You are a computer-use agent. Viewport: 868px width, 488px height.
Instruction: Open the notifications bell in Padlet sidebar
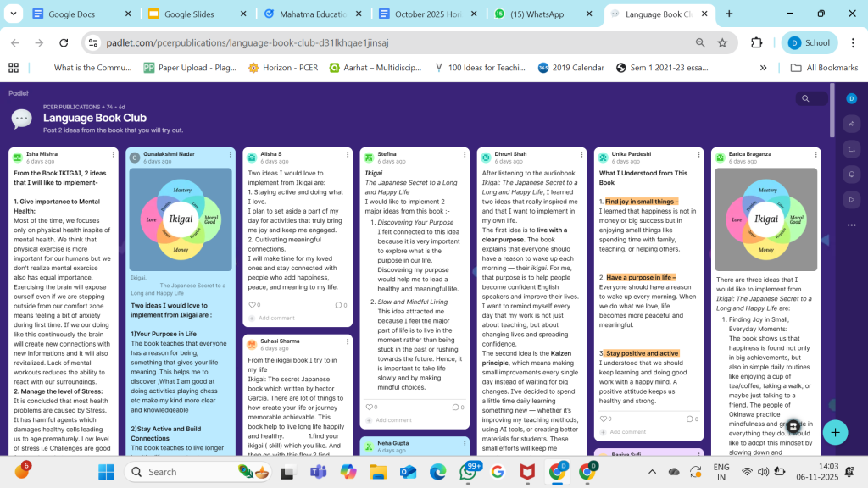click(x=851, y=174)
